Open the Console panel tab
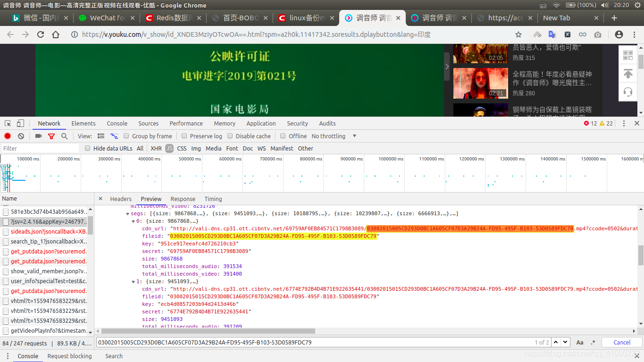Viewport: 644px width, 362px height. (117, 123)
